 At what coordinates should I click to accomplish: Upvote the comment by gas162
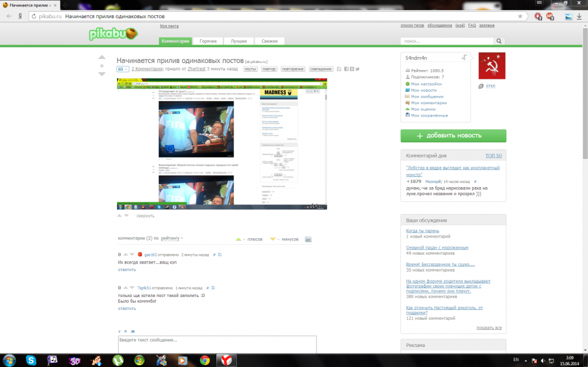pos(125,255)
